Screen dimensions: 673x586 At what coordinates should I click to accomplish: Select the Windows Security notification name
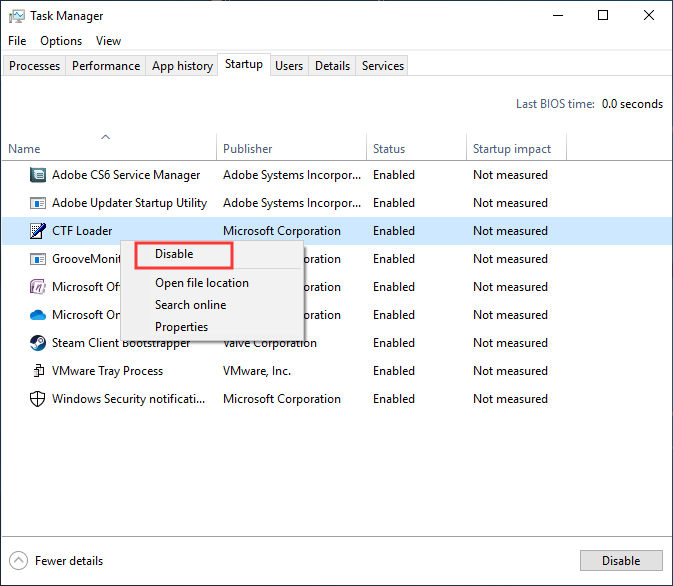click(128, 399)
